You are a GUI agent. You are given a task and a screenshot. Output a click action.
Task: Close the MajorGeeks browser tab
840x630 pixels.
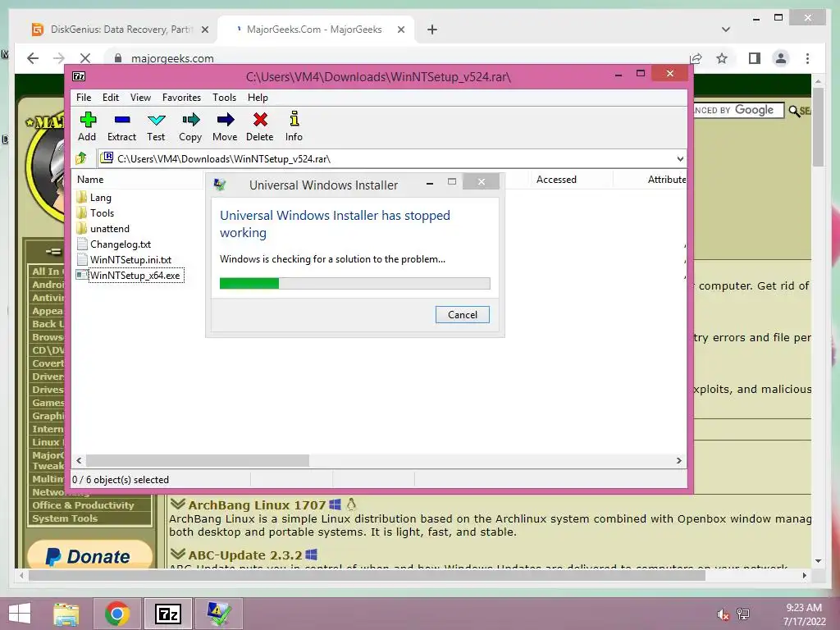click(x=400, y=30)
